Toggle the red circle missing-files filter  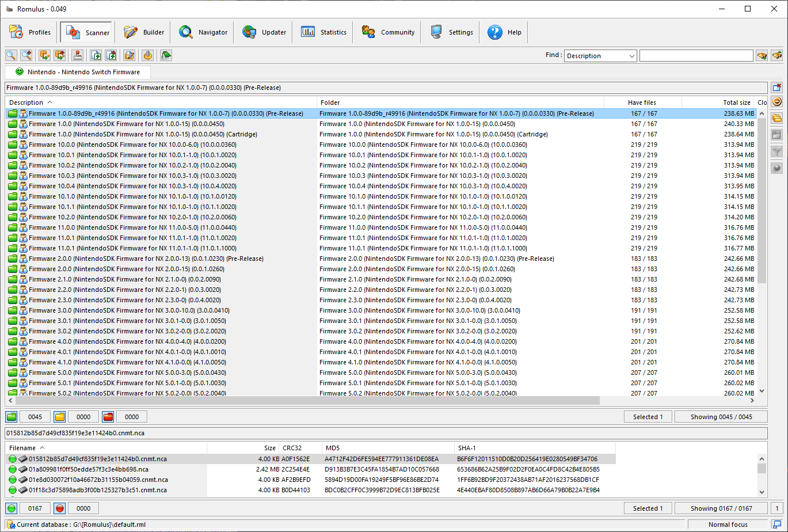pyautogui.click(x=60, y=508)
